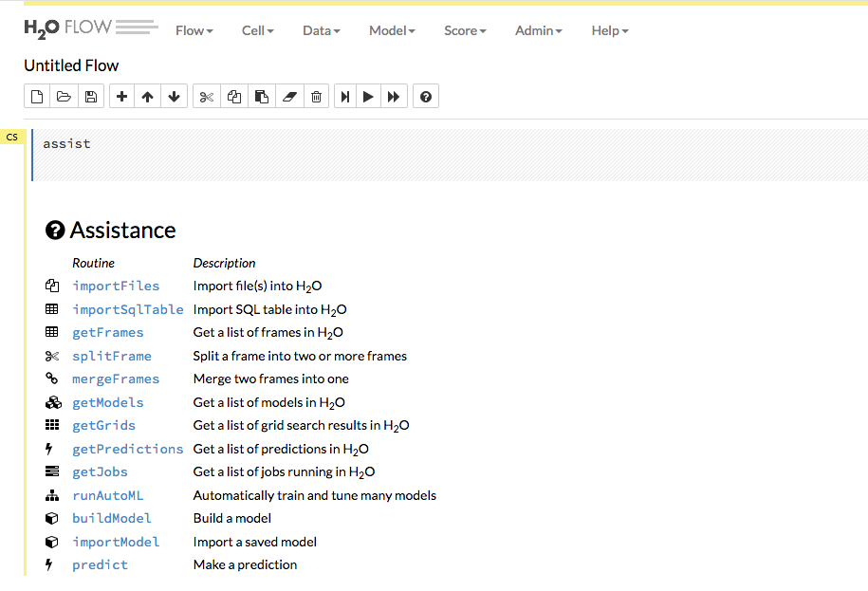Click the table icon beside importSqlTable

(51, 309)
